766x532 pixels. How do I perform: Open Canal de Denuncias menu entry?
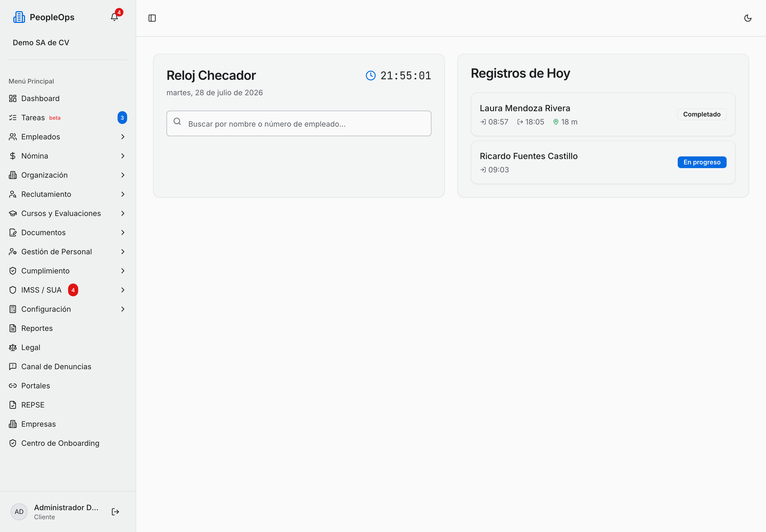68,367
